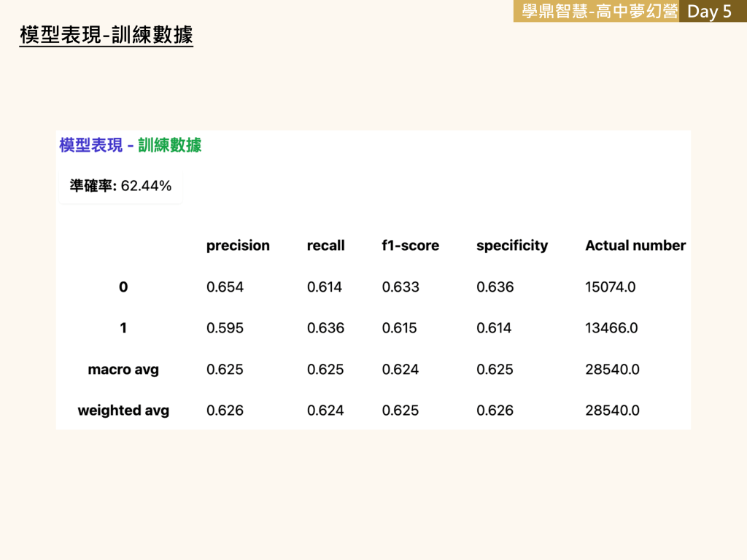Click f1-score value 0.633 in row 0
The height and width of the screenshot is (560, 747).
tap(400, 287)
